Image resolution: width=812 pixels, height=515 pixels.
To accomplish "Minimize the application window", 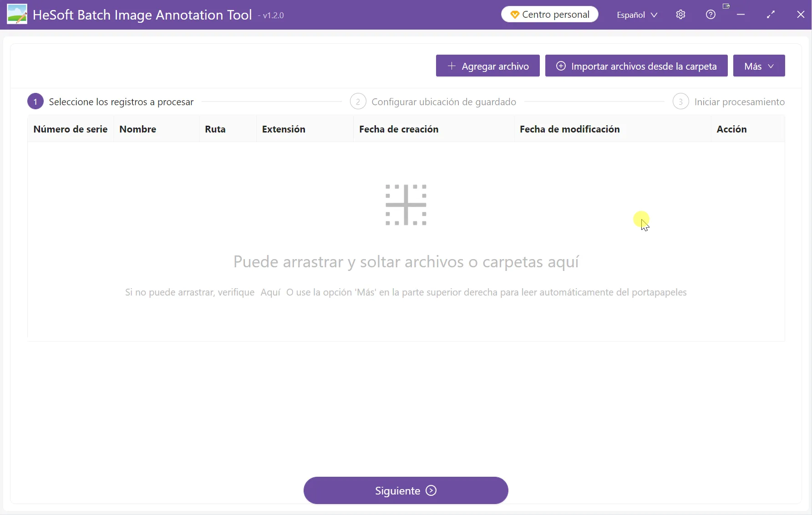I will tap(741, 15).
